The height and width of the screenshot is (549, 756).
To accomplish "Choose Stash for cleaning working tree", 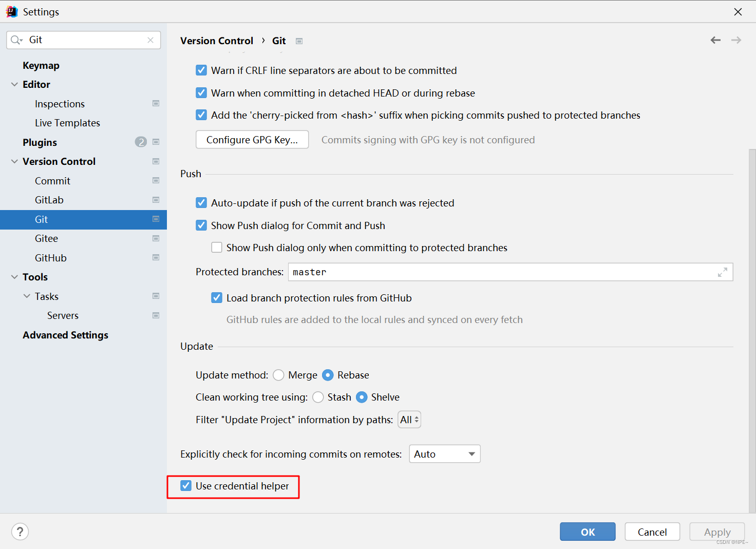I will click(318, 397).
